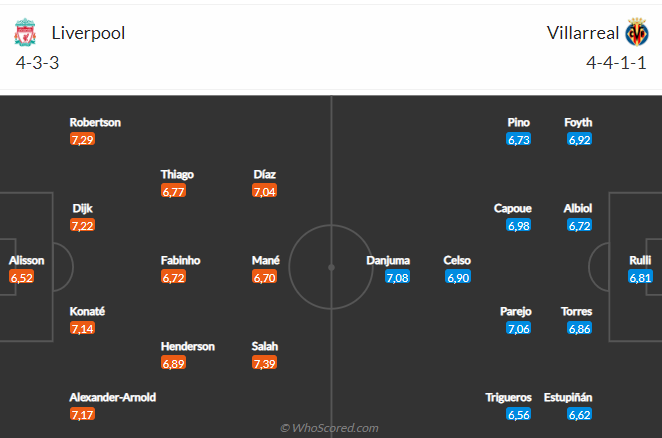Click the Villarreal club crest icon
This screenshot has height=438, width=662.
636,34
